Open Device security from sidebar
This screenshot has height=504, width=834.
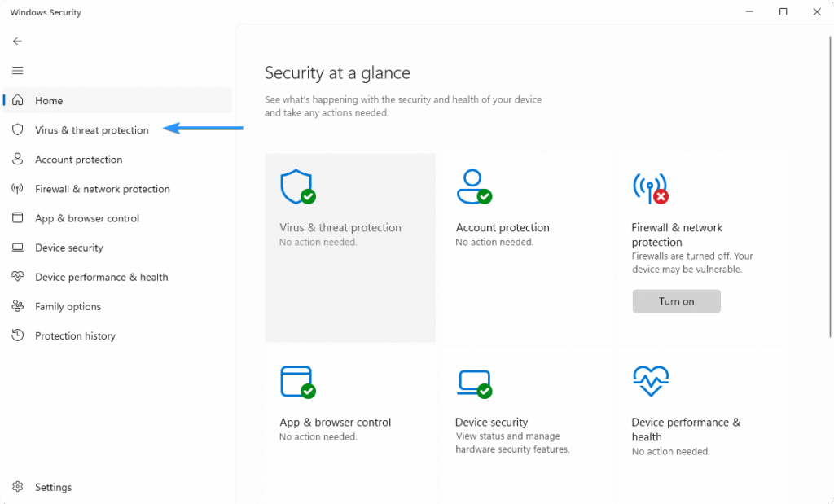tap(117, 248)
